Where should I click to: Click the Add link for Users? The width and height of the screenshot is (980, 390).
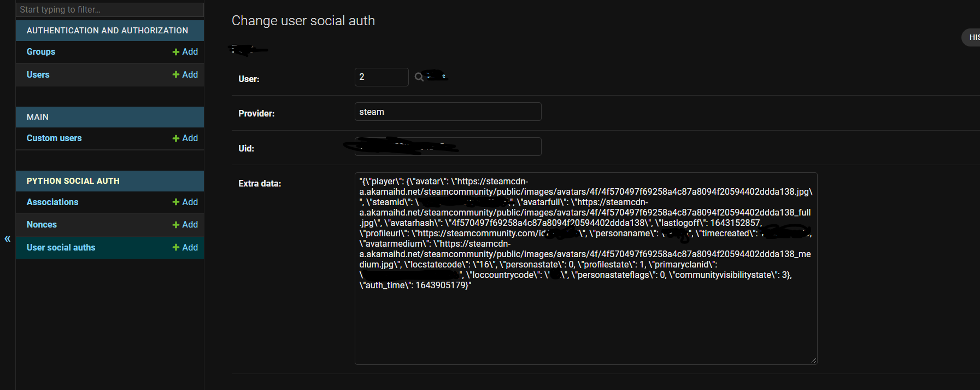[x=185, y=75]
